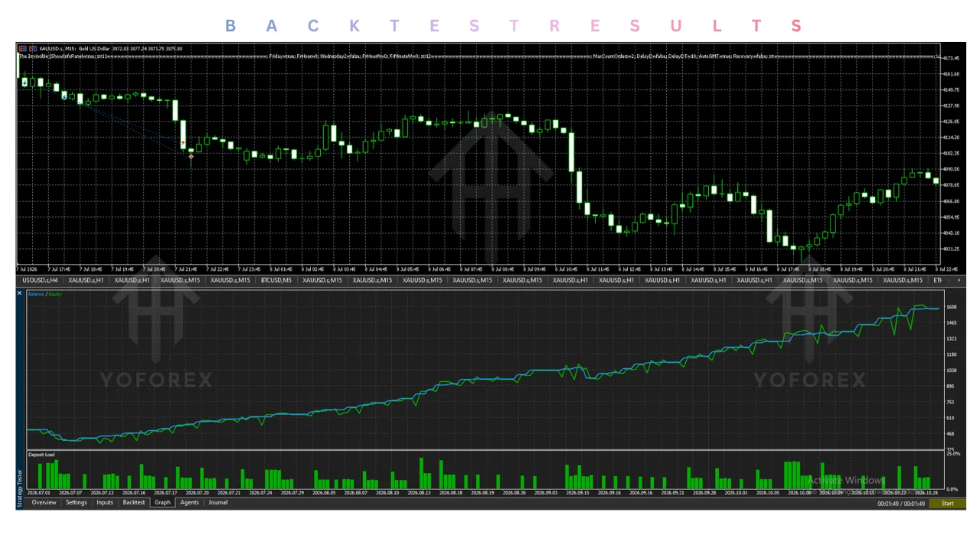Screen dimensions: 980x551
Task: Switch to the USOUSD.s,H4 chart tab
Action: click(x=40, y=280)
